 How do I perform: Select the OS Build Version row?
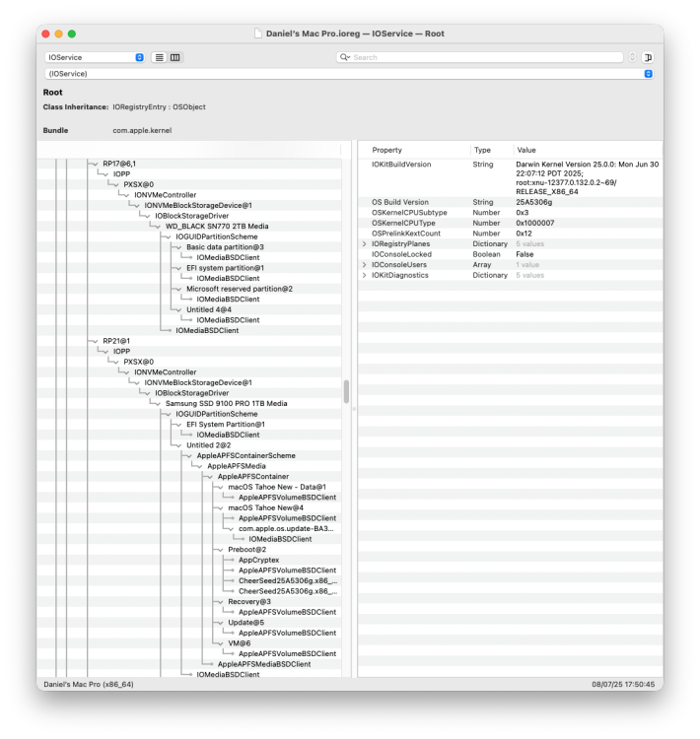click(510, 202)
